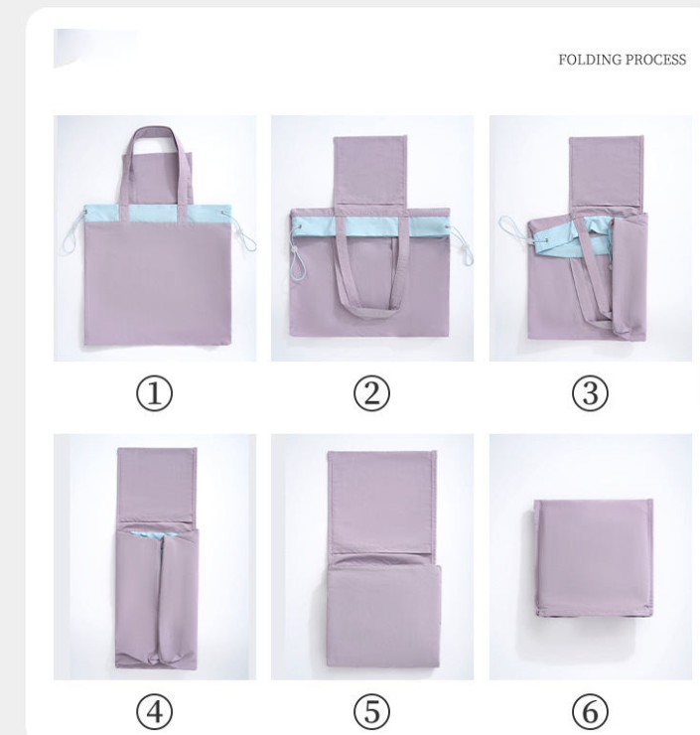Click the circled number 4 label
This screenshot has width=700, height=735.
[x=155, y=712]
